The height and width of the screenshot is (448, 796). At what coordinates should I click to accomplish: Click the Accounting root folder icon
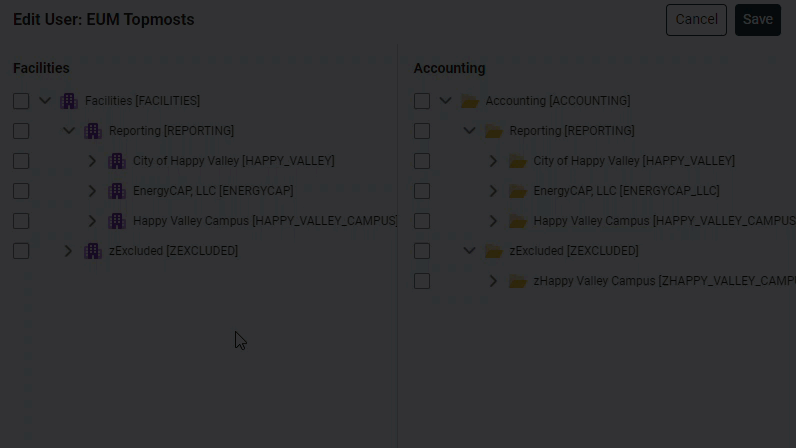(x=470, y=101)
